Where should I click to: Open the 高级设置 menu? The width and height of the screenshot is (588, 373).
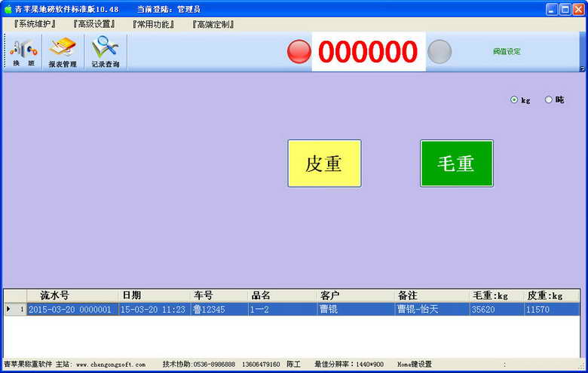click(x=94, y=24)
